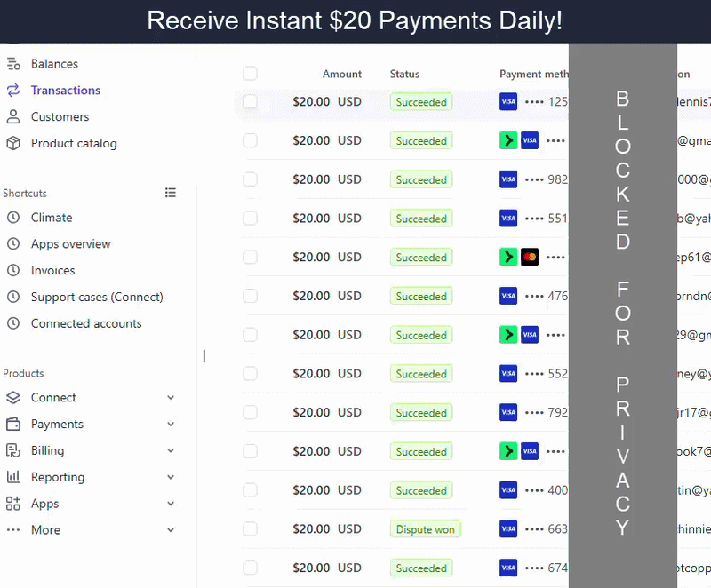
Task: Open the Connected accounts shortcut
Action: [86, 323]
